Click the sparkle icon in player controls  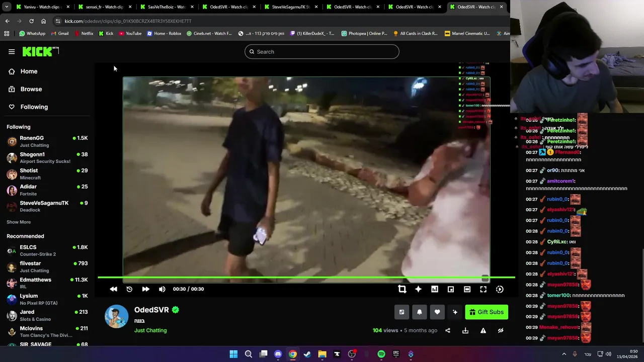tap(418, 289)
